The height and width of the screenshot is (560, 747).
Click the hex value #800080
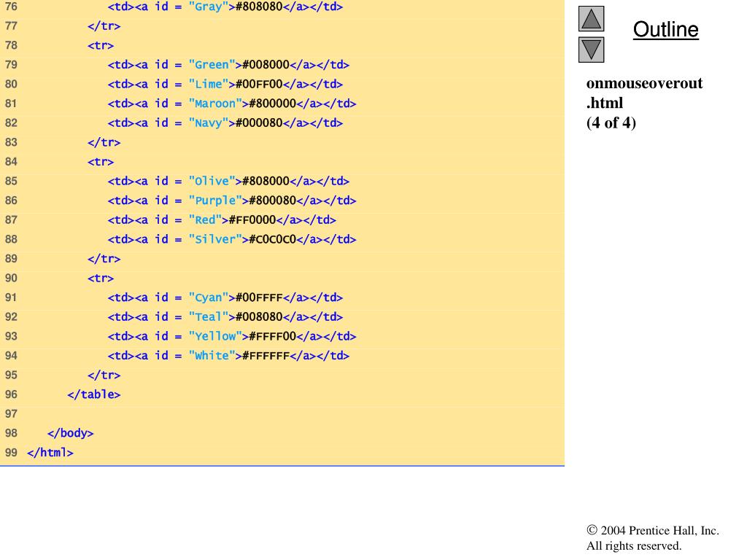(x=273, y=201)
